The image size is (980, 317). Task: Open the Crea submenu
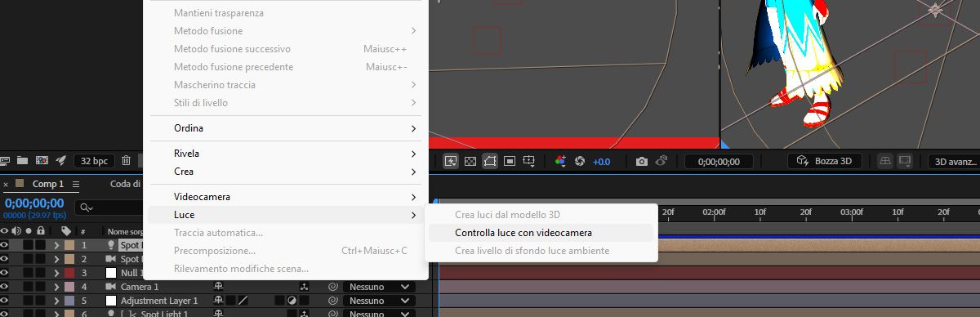[x=287, y=172]
